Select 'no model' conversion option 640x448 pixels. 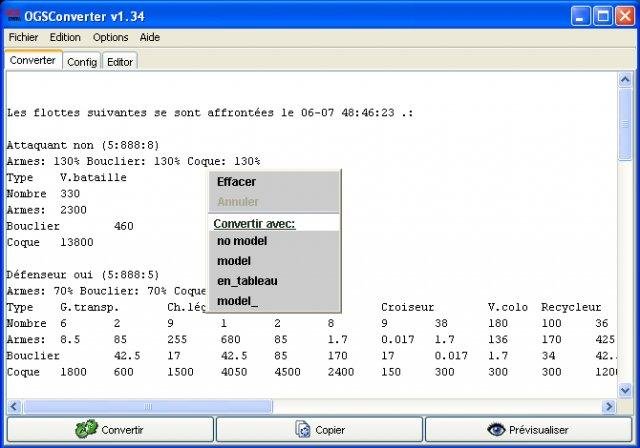tap(274, 241)
